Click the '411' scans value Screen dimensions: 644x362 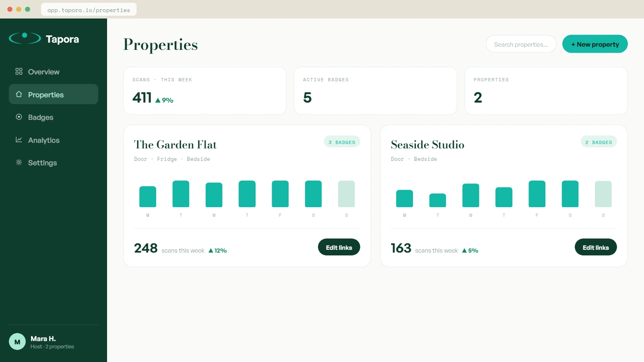(142, 97)
